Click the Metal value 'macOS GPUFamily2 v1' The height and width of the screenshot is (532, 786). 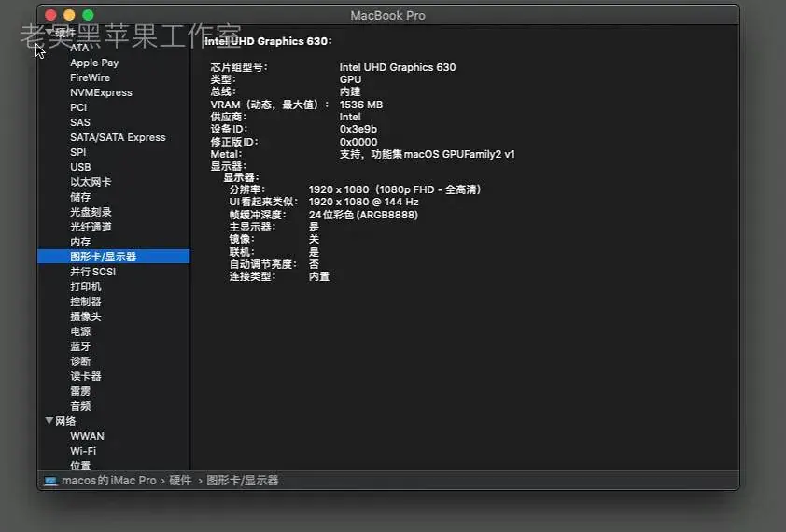459,154
